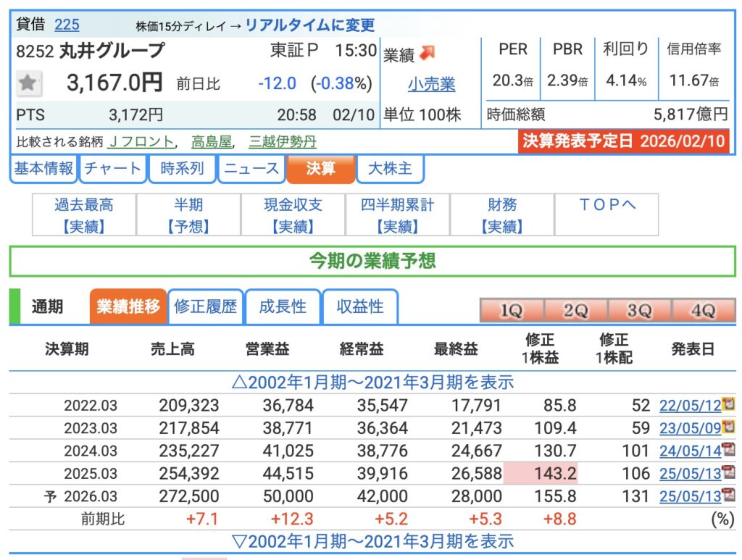Open the 三越伊勢丹 comparison stock link
Screen dimensions: 742x560
282,142
